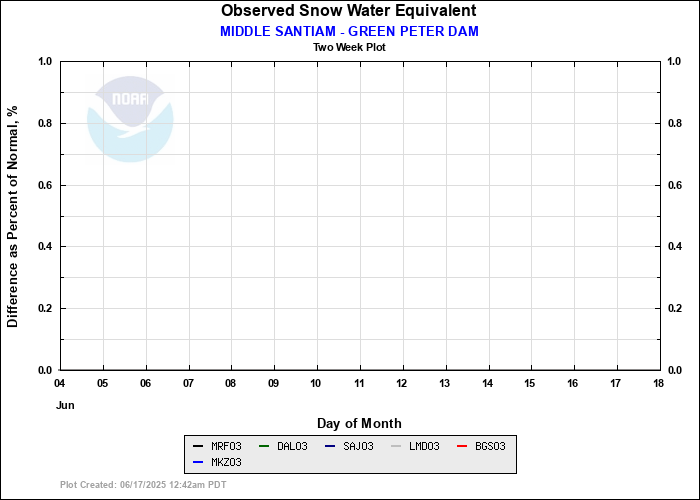Viewport: 700px width, 500px height.
Task: Click the 'MIDDLE SANTIAM - GREEN PETER DAM' subtitle
Action: click(x=349, y=31)
